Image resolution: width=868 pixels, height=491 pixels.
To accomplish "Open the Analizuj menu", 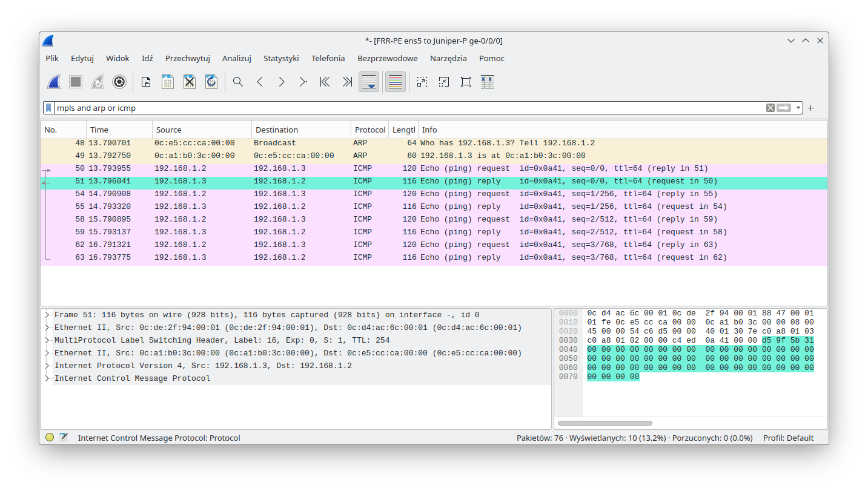I will point(237,58).
